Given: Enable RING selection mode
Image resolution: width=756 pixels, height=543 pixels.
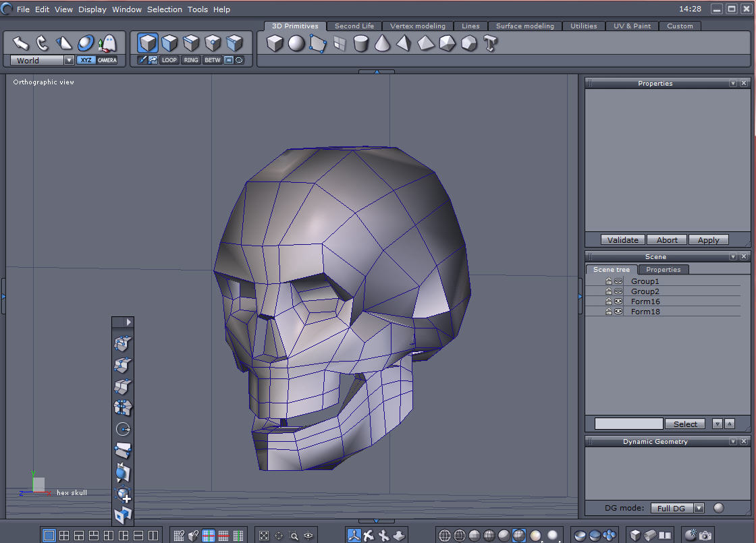Looking at the screenshot, I should 191,60.
